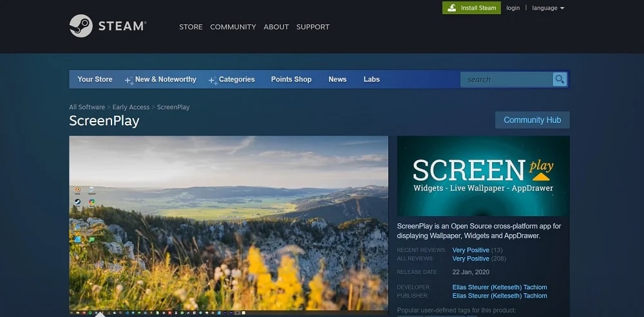Open the News tab
The height and width of the screenshot is (317, 644).
pyautogui.click(x=337, y=79)
